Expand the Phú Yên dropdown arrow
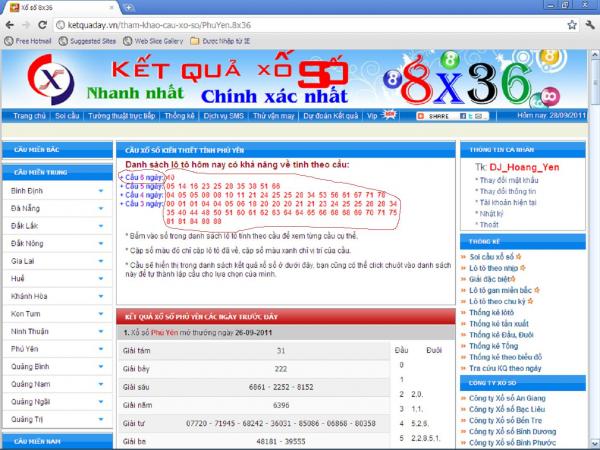Viewport: 600px width, 450px height. point(101,349)
